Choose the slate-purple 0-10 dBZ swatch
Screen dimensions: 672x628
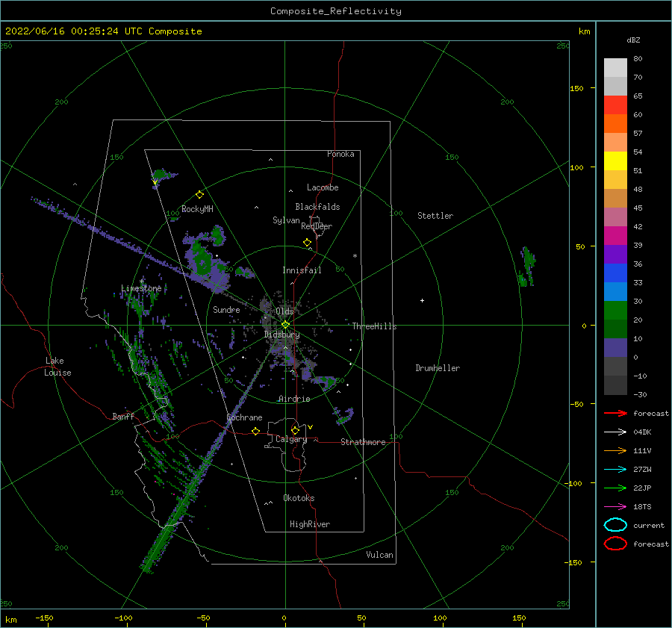point(615,348)
